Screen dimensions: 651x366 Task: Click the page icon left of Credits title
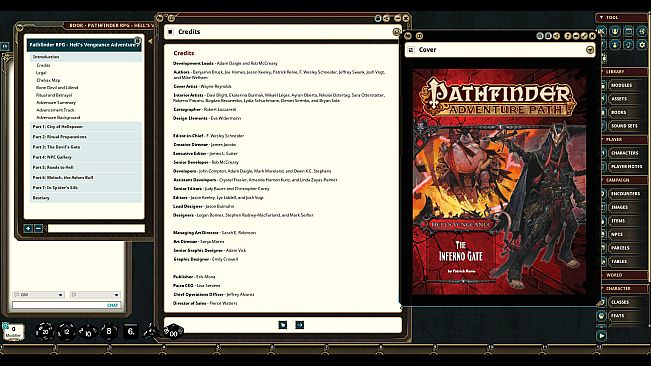pyautogui.click(x=170, y=32)
